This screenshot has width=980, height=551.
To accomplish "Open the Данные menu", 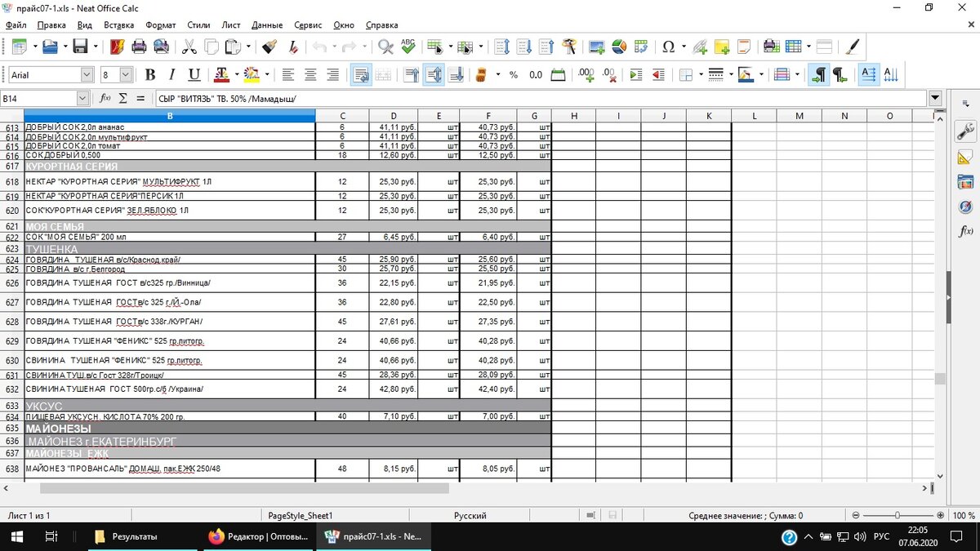I will point(267,25).
